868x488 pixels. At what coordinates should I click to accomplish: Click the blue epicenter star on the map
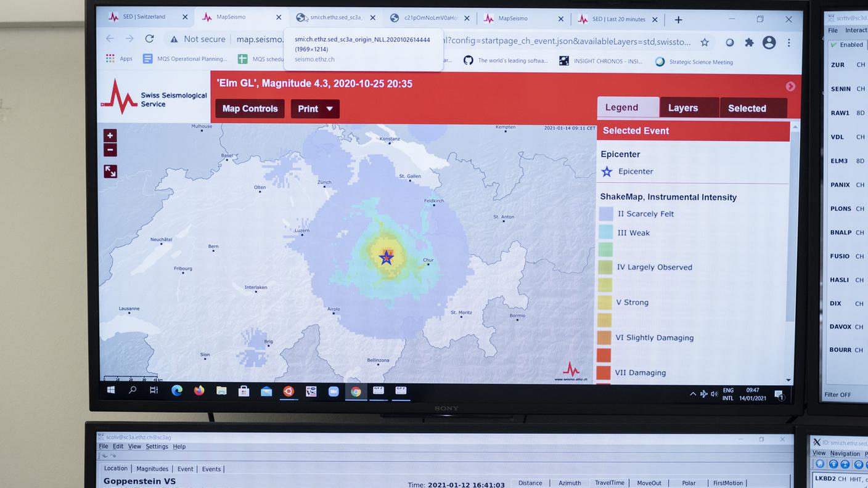(387, 258)
